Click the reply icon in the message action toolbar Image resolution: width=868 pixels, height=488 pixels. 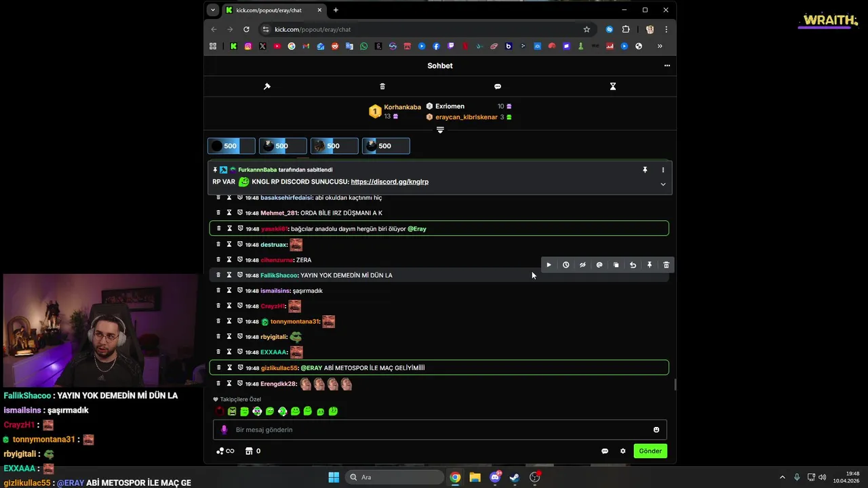coord(599,265)
